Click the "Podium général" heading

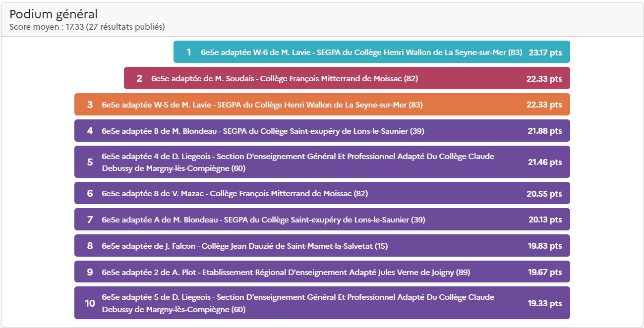coord(54,14)
